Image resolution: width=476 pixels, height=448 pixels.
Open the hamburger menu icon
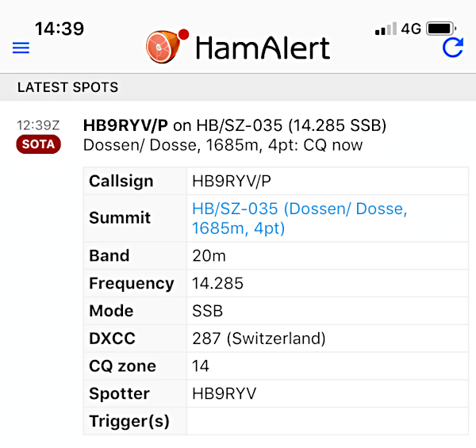pos(21,48)
